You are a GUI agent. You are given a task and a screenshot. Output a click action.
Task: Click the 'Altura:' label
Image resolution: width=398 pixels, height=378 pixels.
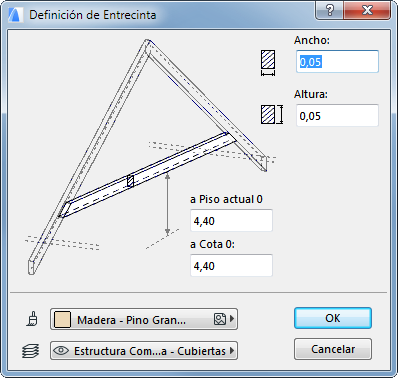(x=311, y=94)
